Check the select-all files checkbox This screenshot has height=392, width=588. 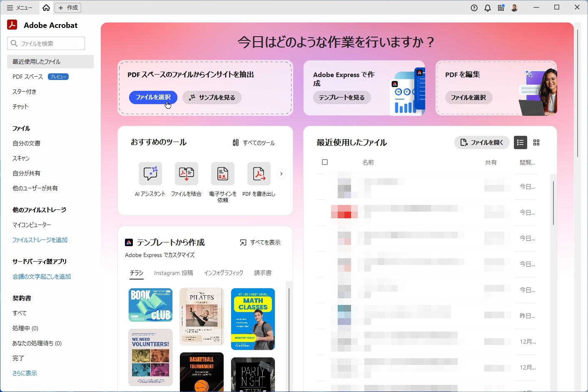click(325, 162)
